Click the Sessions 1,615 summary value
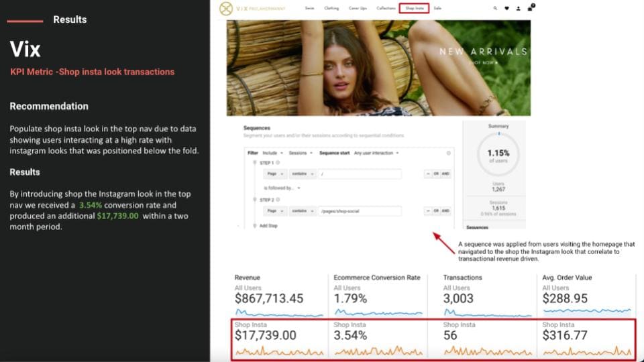 pos(498,208)
